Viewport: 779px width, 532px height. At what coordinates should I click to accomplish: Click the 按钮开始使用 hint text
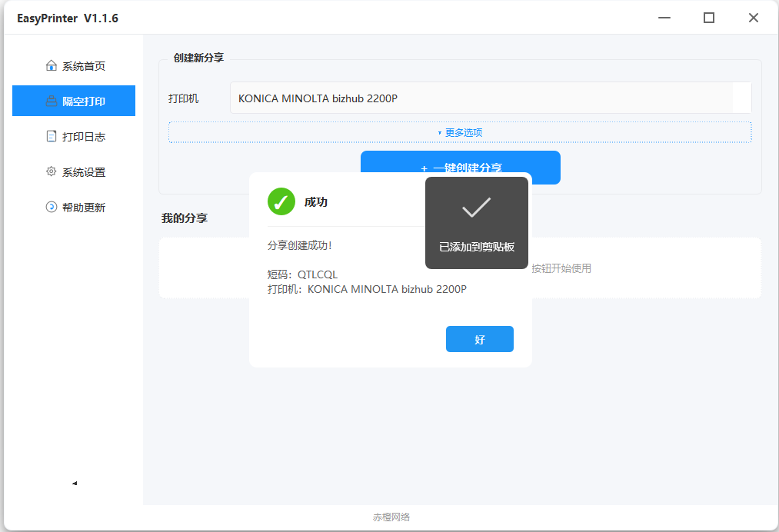coord(561,268)
